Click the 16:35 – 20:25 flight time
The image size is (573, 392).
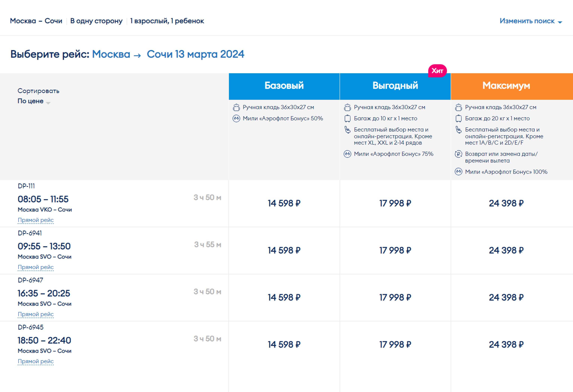[x=44, y=293]
